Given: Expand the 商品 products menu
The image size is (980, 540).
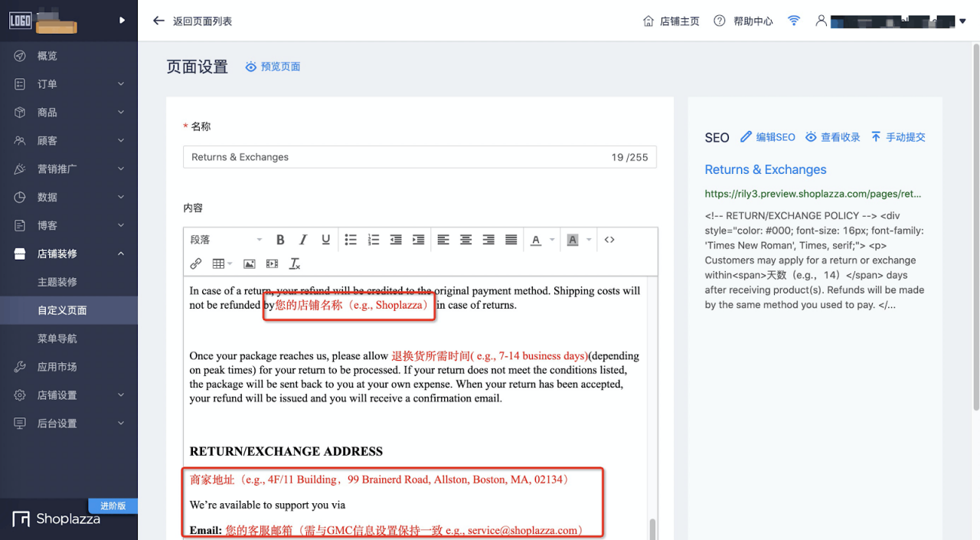Looking at the screenshot, I should coord(69,113).
